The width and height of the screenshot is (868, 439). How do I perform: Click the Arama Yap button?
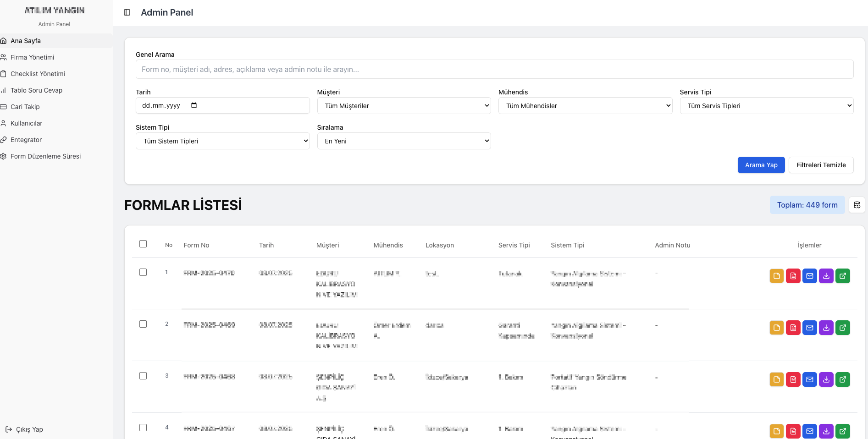[x=761, y=165]
